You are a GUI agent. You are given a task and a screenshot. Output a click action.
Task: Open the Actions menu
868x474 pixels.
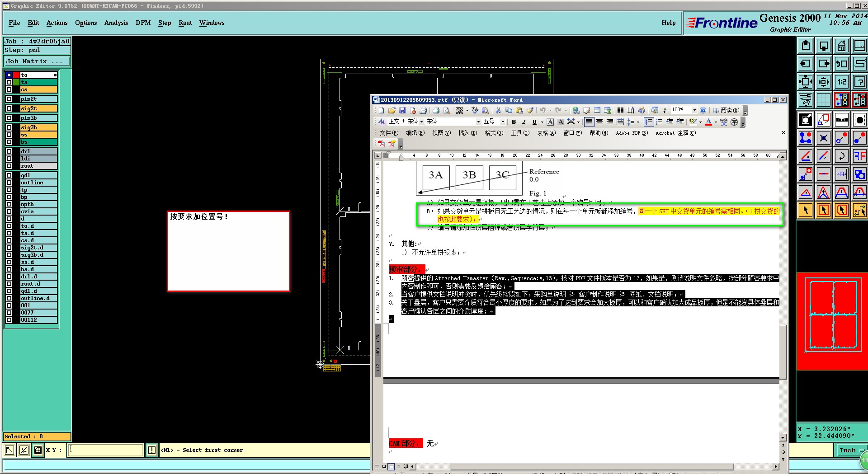pos(57,23)
